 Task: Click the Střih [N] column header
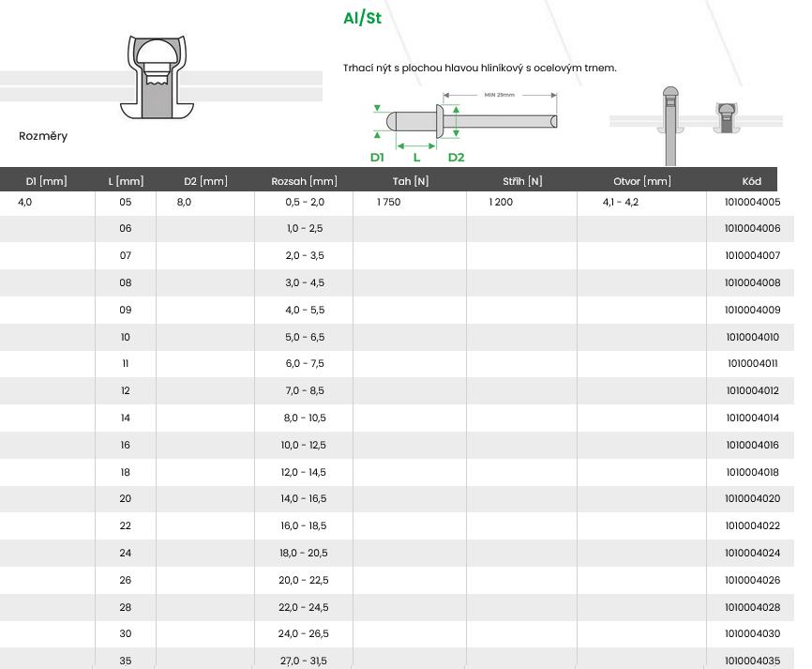click(522, 181)
